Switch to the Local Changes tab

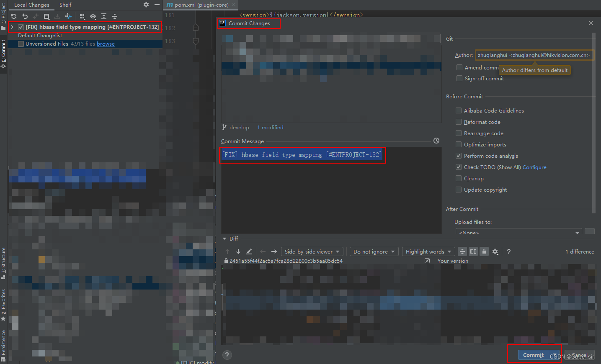click(31, 5)
